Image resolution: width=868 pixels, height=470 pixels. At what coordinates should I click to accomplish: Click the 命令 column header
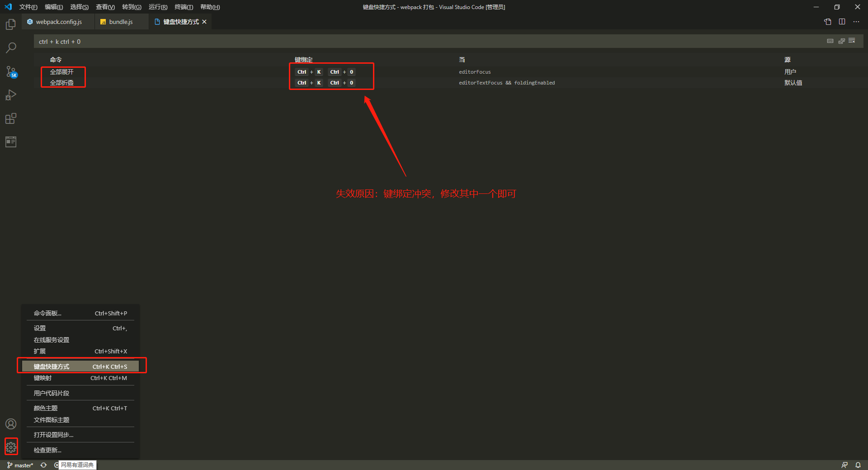click(x=56, y=60)
